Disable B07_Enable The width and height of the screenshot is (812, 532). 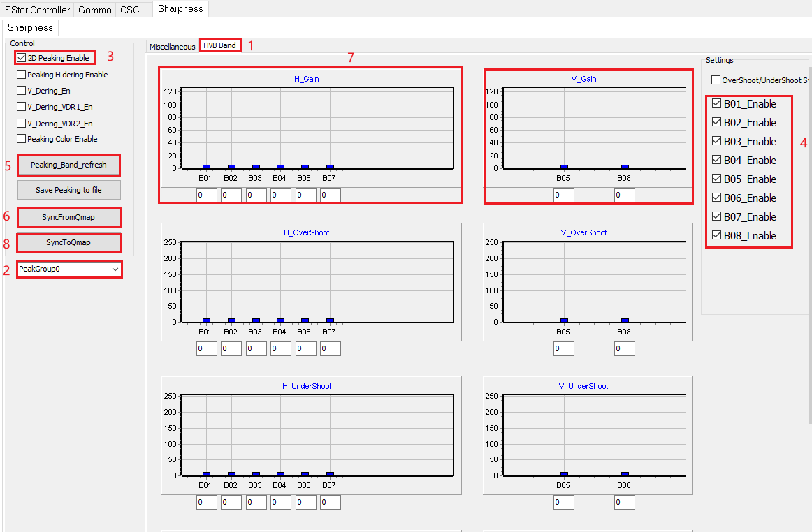(717, 216)
